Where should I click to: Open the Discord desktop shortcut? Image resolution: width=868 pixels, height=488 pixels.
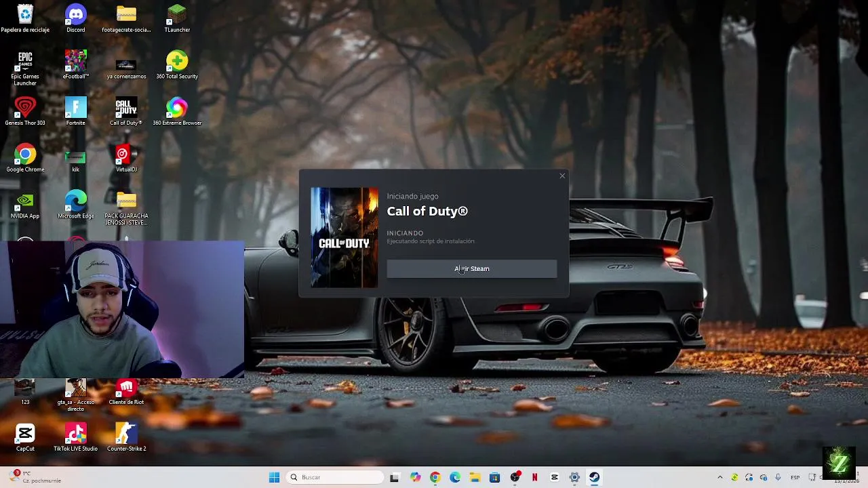pos(76,18)
